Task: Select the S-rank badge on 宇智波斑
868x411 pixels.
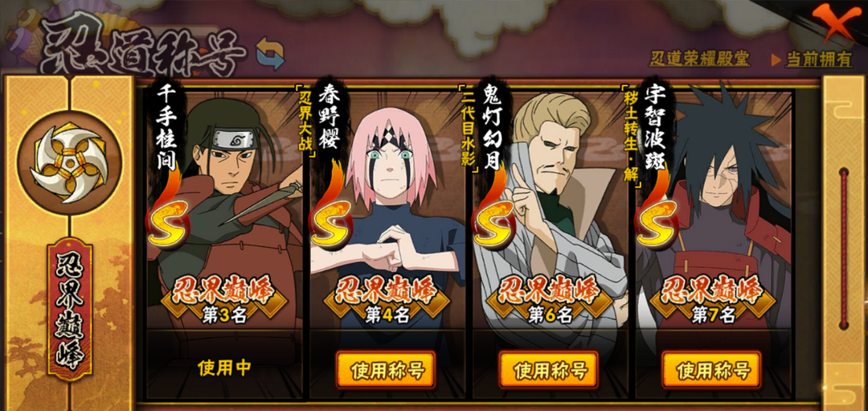Action: pyautogui.click(x=657, y=223)
